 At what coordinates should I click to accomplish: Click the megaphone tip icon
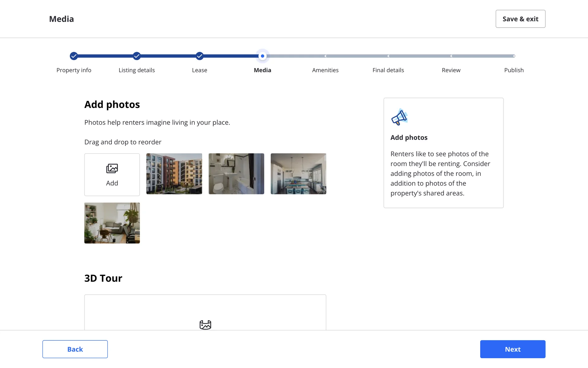(399, 117)
